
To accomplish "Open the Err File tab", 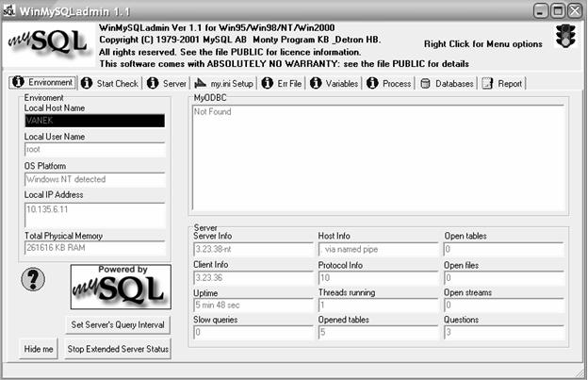I will point(282,83).
